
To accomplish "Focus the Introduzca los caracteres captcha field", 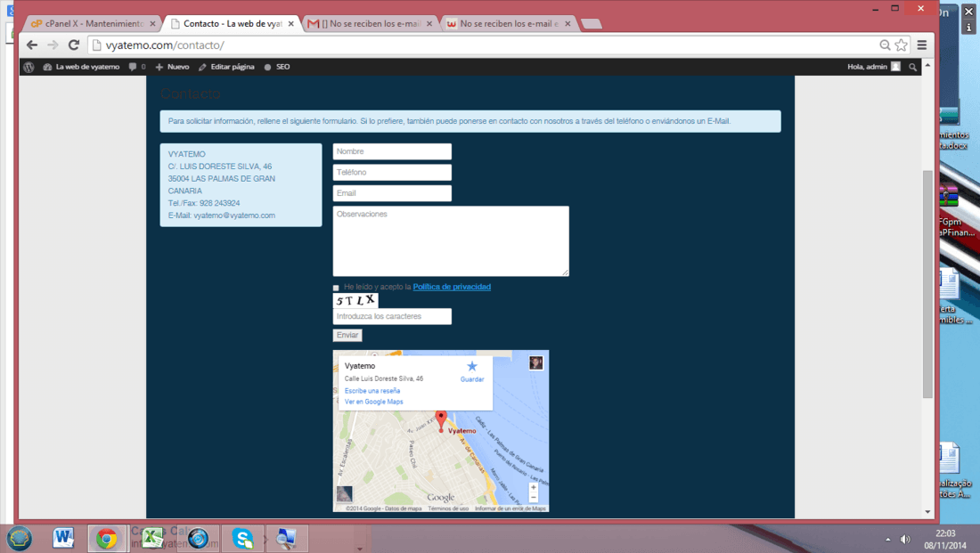I will click(x=392, y=316).
